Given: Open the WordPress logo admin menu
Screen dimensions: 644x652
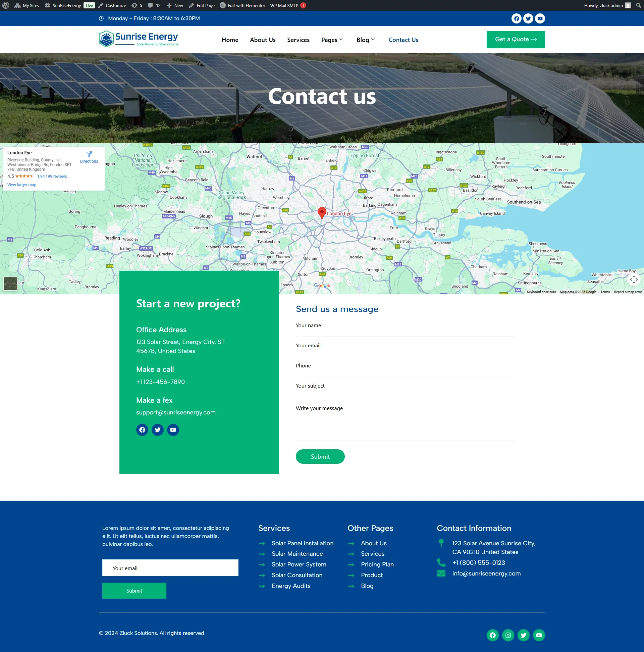Looking at the screenshot, I should (6, 5).
